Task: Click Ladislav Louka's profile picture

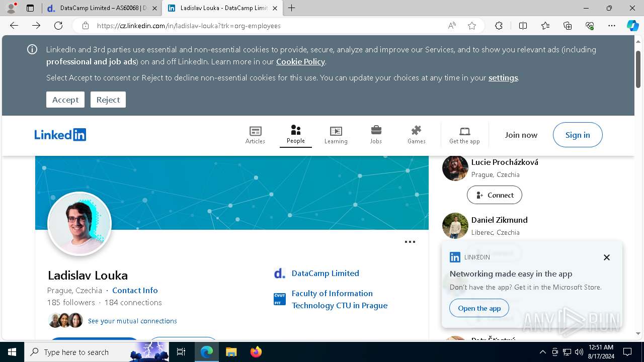Action: (79, 224)
